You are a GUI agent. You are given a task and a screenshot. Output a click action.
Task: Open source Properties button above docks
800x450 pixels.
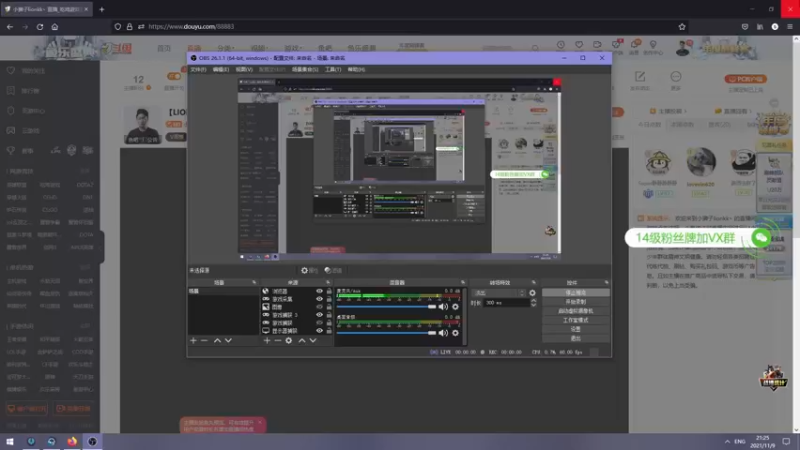tap(310, 270)
